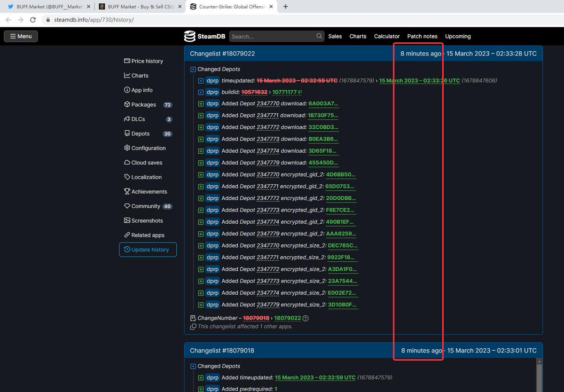Reload the page with browser refresh button
Screen dimensions: 564x392
(33, 20)
